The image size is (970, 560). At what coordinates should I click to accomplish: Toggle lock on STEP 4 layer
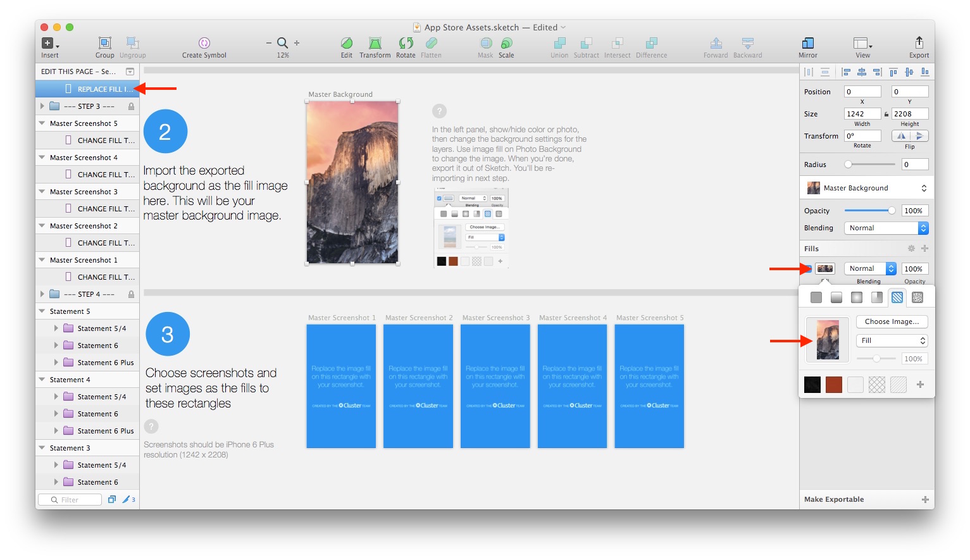pyautogui.click(x=131, y=294)
